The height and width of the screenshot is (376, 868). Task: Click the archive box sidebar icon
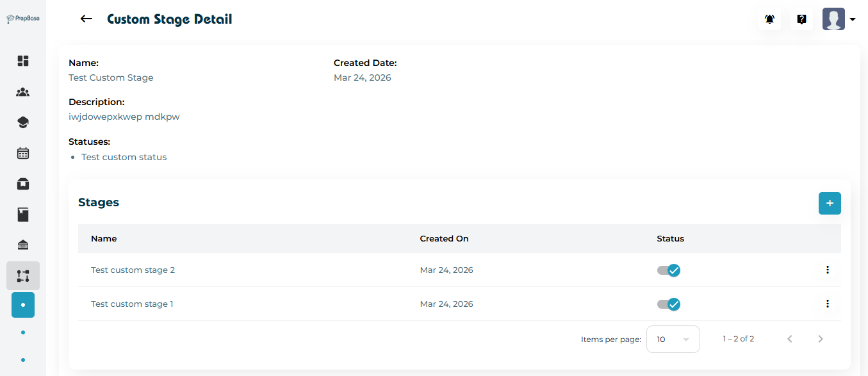point(23,184)
